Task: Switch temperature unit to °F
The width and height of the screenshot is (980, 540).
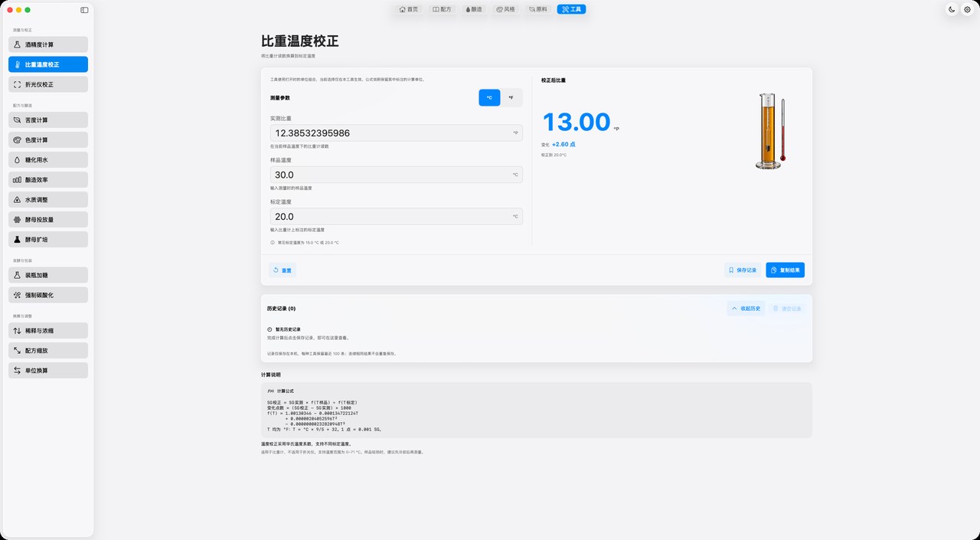Action: click(511, 97)
